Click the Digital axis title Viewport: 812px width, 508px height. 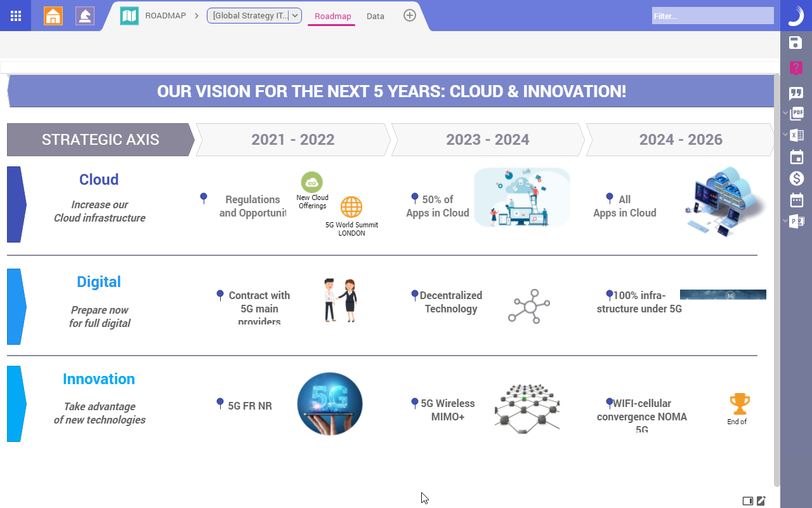coord(99,282)
